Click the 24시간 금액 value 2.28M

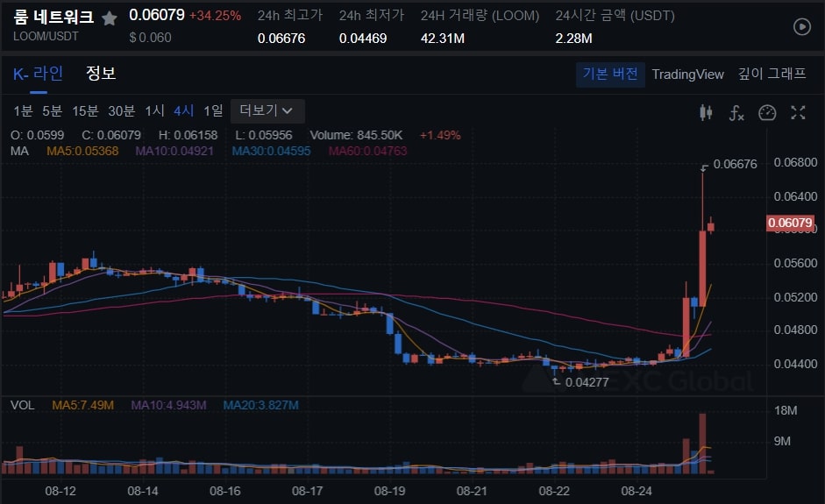tap(574, 39)
